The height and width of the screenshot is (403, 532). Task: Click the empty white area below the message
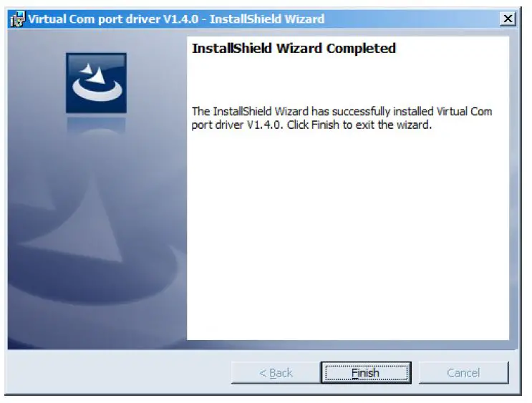pos(348,234)
